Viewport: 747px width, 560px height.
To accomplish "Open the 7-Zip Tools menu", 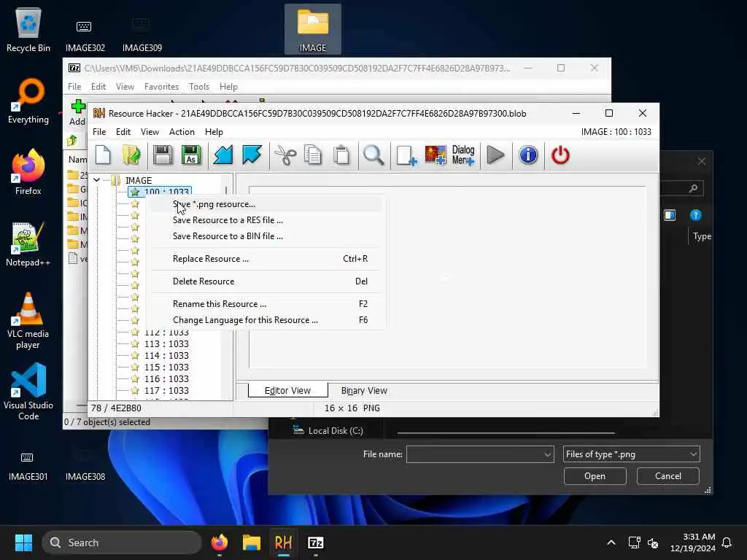I will point(198,87).
